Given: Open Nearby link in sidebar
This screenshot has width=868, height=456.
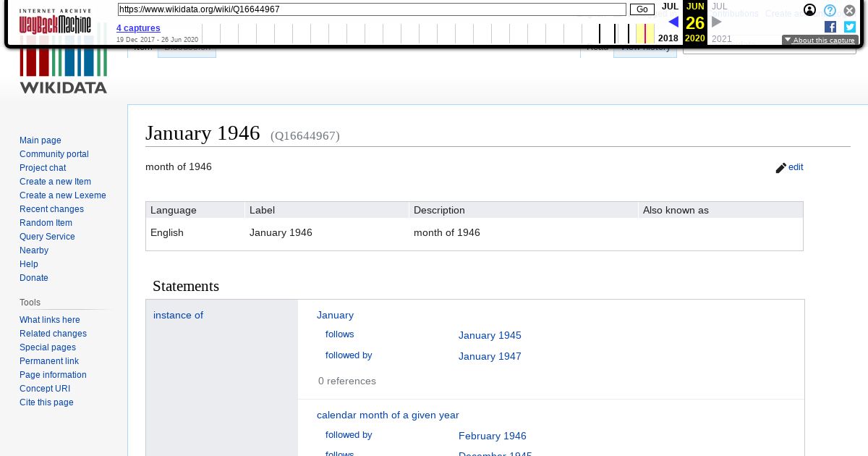Looking at the screenshot, I should point(34,250).
